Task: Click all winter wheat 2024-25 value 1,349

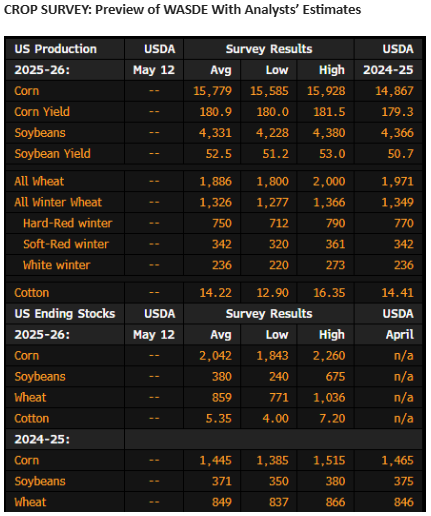Action: [397, 202]
